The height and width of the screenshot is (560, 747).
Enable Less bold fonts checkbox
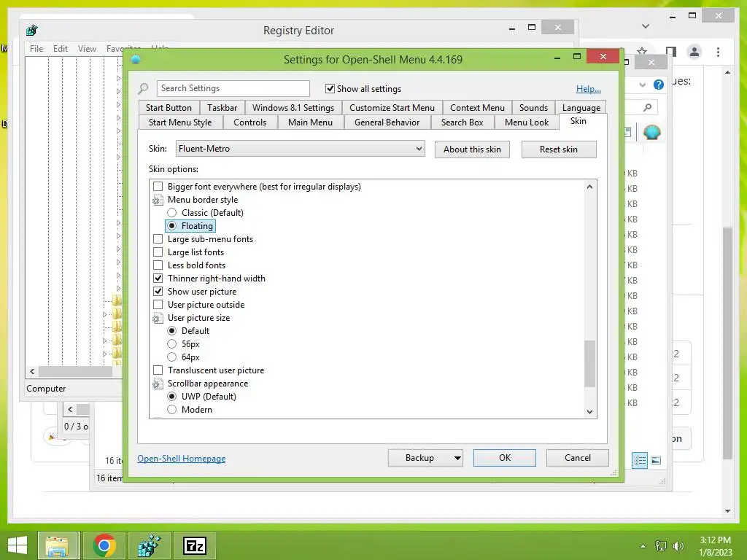(158, 265)
